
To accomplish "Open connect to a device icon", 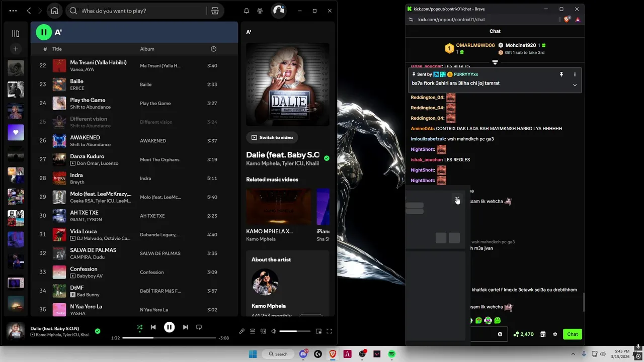I will click(x=263, y=331).
